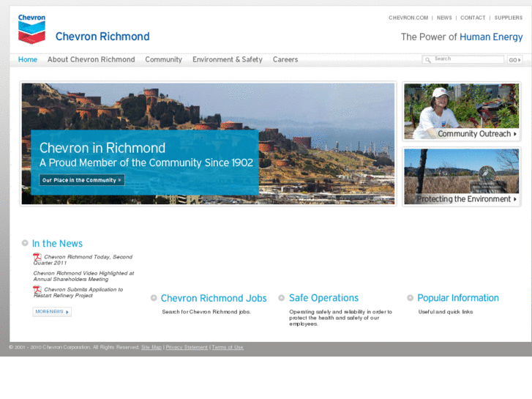Open the SUPPLIERS top link
The width and height of the screenshot is (532, 399).
pos(509,18)
